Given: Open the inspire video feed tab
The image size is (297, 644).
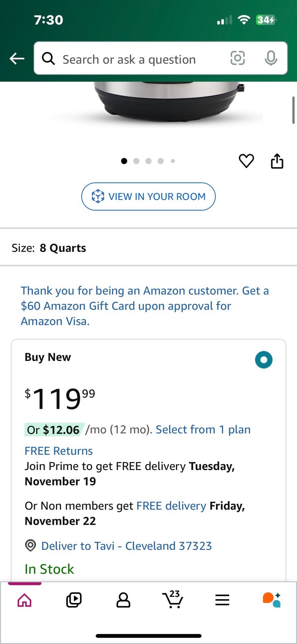Looking at the screenshot, I should click(x=74, y=600).
